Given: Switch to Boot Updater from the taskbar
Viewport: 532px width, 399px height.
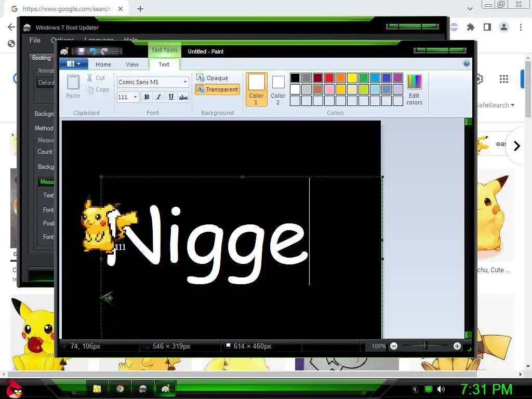Looking at the screenshot, I should [x=142, y=389].
